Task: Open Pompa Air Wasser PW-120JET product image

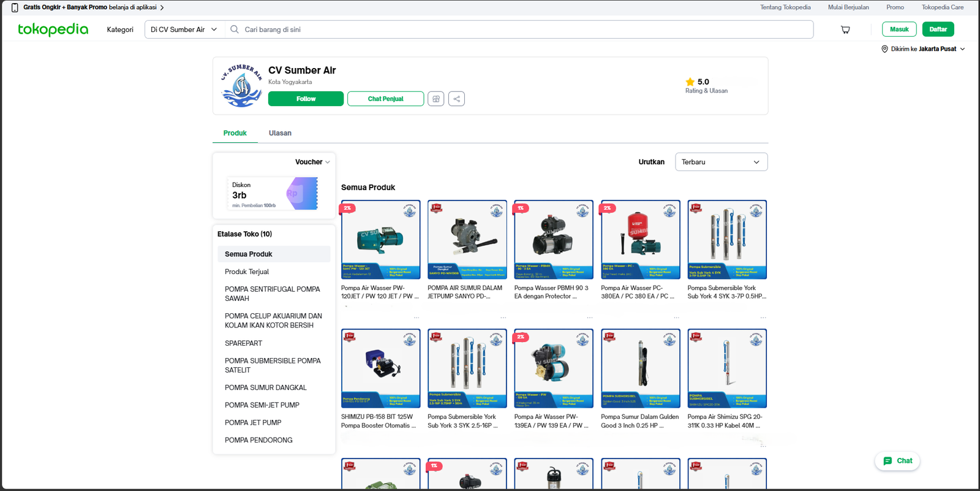Action: (x=381, y=240)
